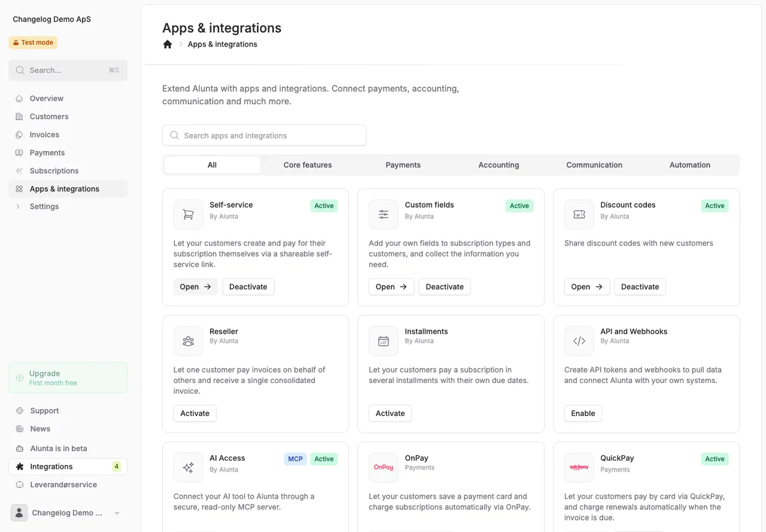Click the QuickPay logo icon
The image size is (766, 532).
tap(579, 467)
